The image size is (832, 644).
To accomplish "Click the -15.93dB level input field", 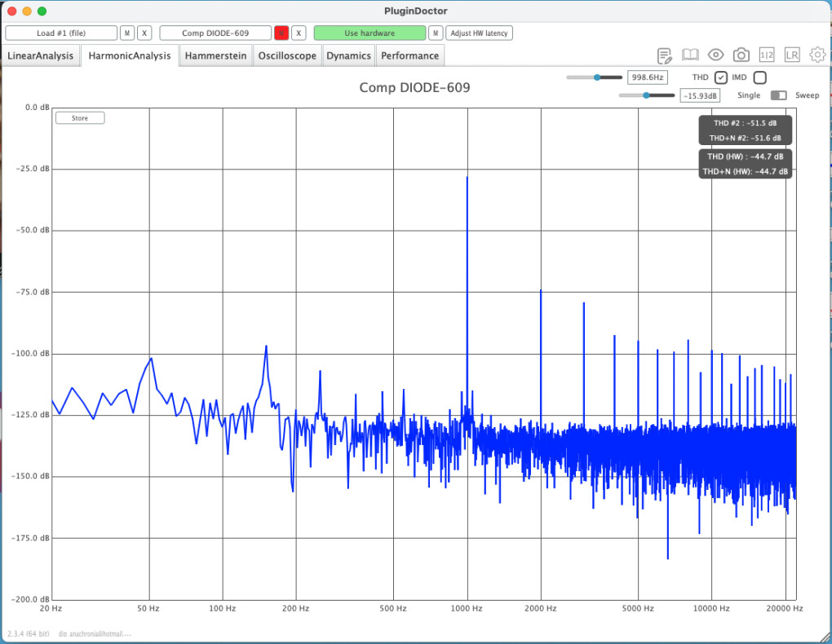I will 701,96.
